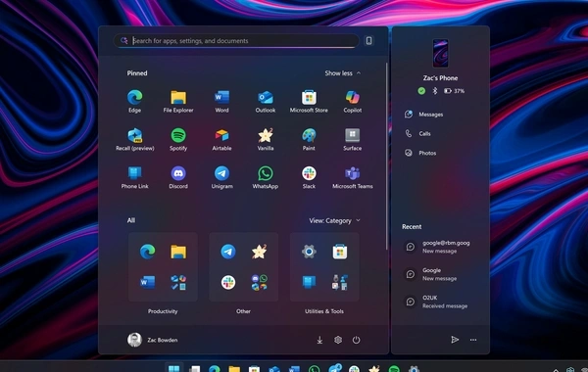Viewport: 588px width, 372px height.
Task: Open Telegram inside the Other category
Action: tap(228, 252)
